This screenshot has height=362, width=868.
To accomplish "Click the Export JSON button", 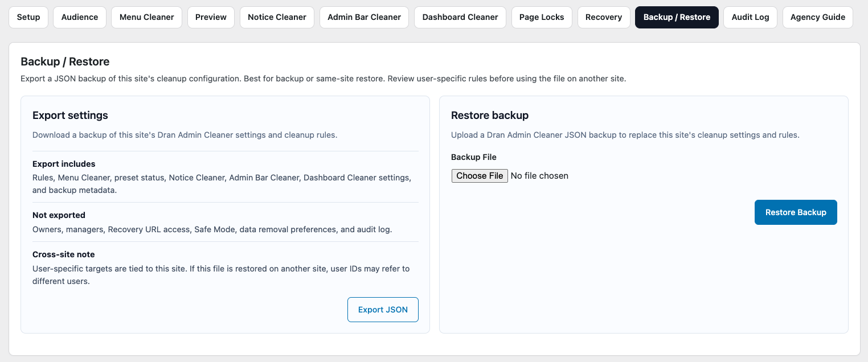I will 383,310.
